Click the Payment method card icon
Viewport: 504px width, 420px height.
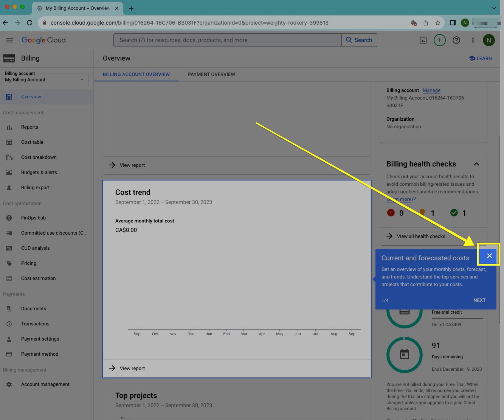[x=9, y=354]
